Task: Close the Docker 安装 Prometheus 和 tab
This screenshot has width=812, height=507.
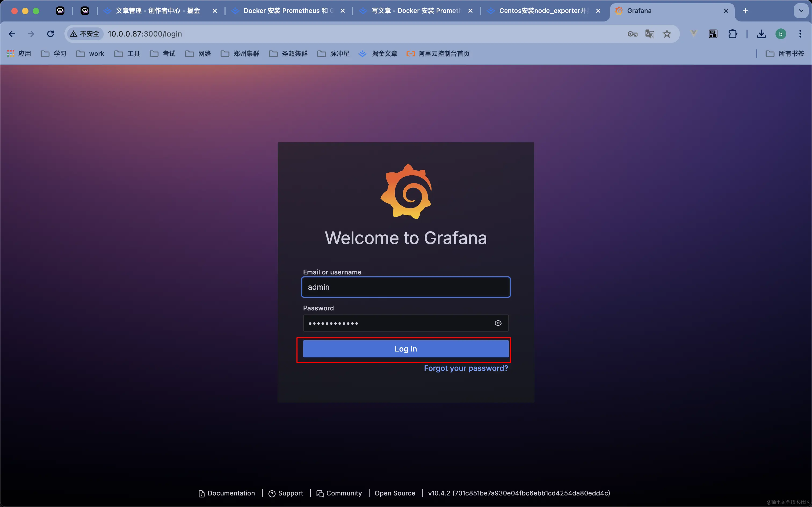Action: [343, 11]
